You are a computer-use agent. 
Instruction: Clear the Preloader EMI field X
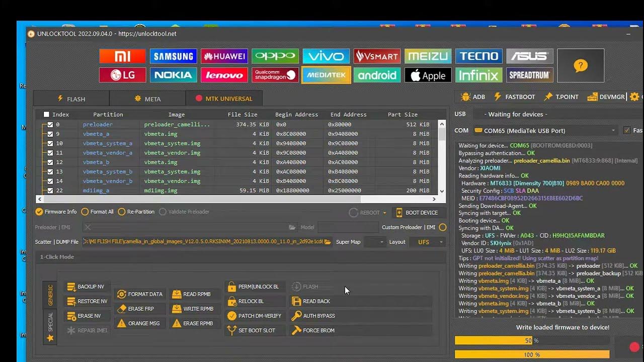click(x=88, y=227)
